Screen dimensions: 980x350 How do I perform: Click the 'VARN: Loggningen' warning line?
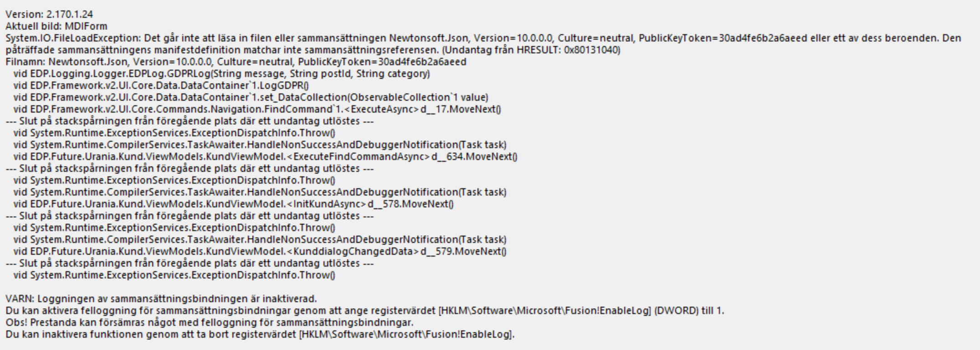pos(161,299)
